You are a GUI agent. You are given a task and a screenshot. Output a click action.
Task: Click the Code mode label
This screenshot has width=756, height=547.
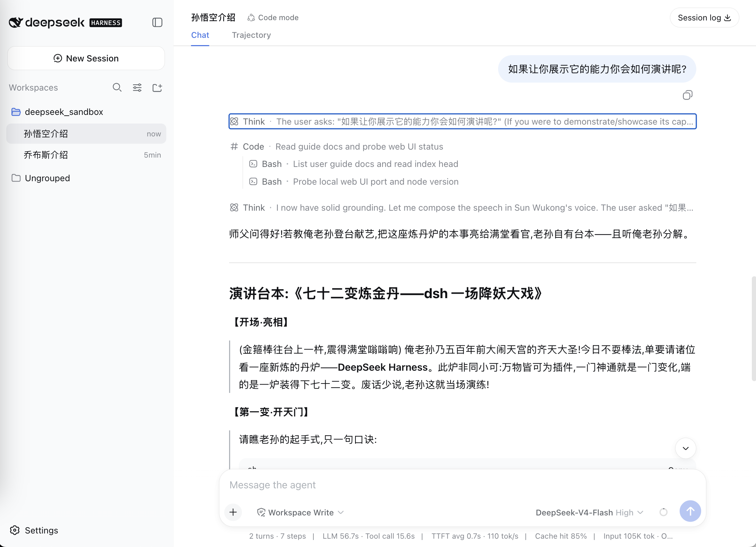coord(278,18)
